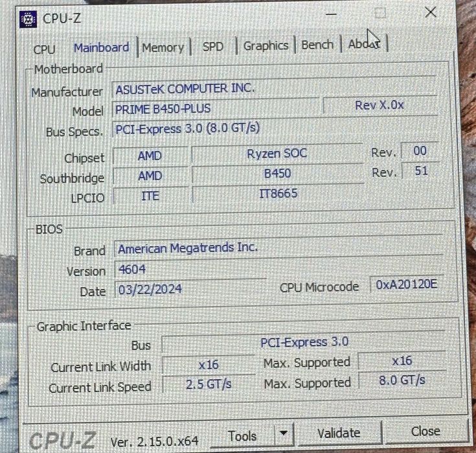The height and width of the screenshot is (453, 476).
Task: Open the Memory tab
Action: point(163,48)
